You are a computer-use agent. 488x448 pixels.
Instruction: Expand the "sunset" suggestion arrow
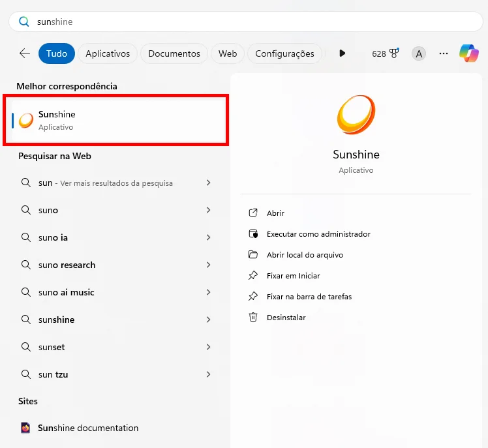[x=208, y=347]
